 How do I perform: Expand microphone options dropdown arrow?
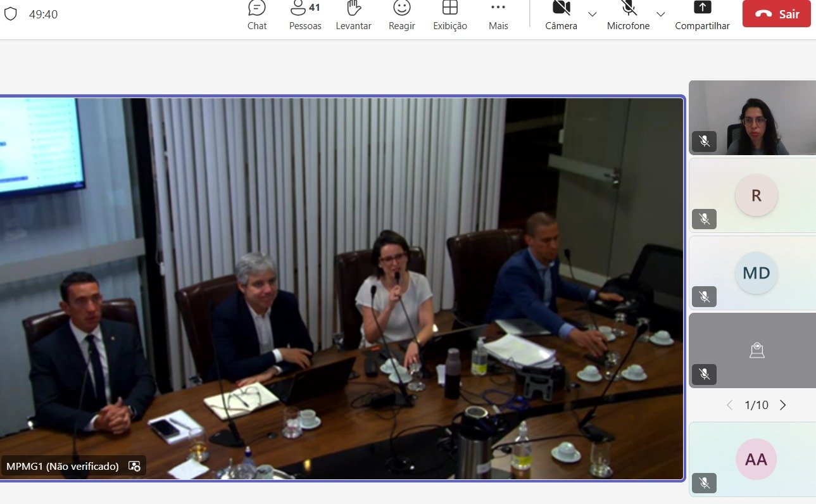(660, 14)
